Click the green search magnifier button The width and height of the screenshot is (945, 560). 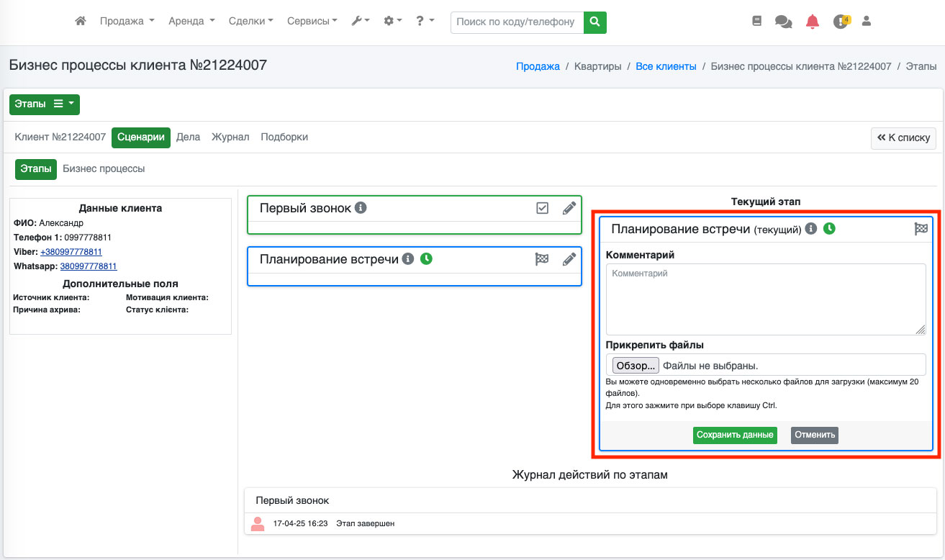pos(594,22)
